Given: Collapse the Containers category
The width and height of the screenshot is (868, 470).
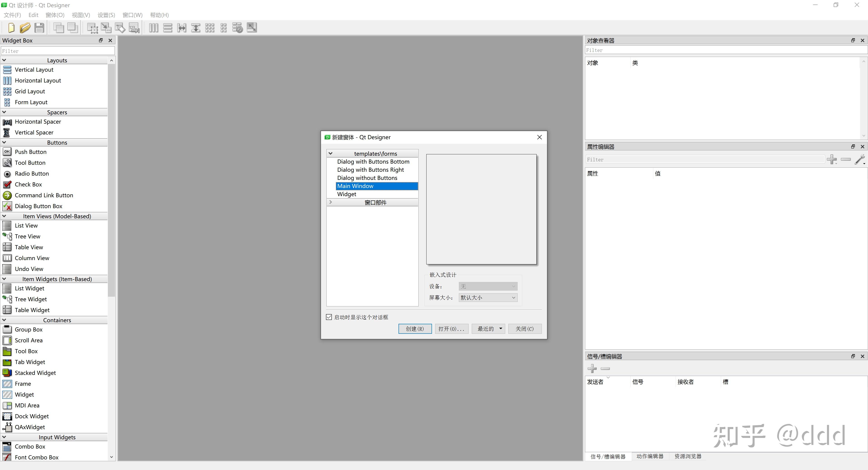Looking at the screenshot, I should (x=4, y=320).
